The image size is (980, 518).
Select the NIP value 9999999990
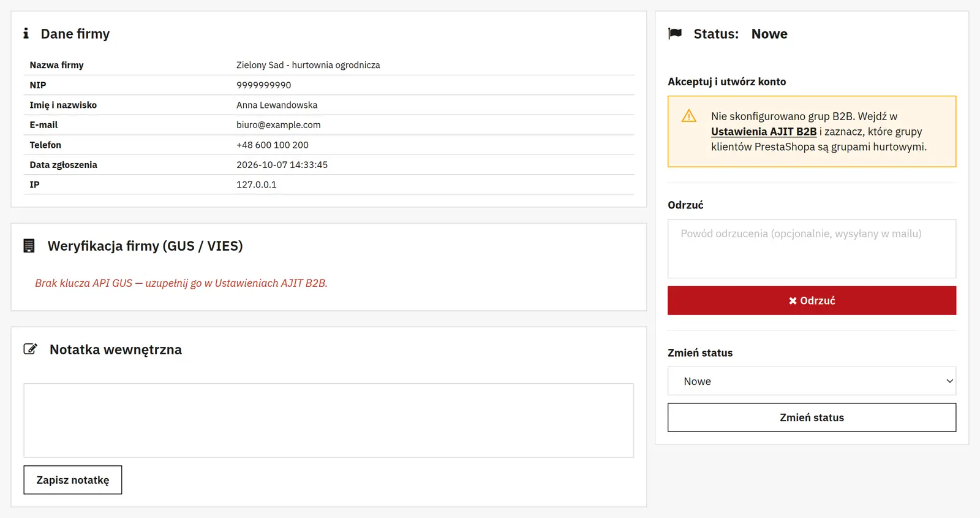[264, 85]
